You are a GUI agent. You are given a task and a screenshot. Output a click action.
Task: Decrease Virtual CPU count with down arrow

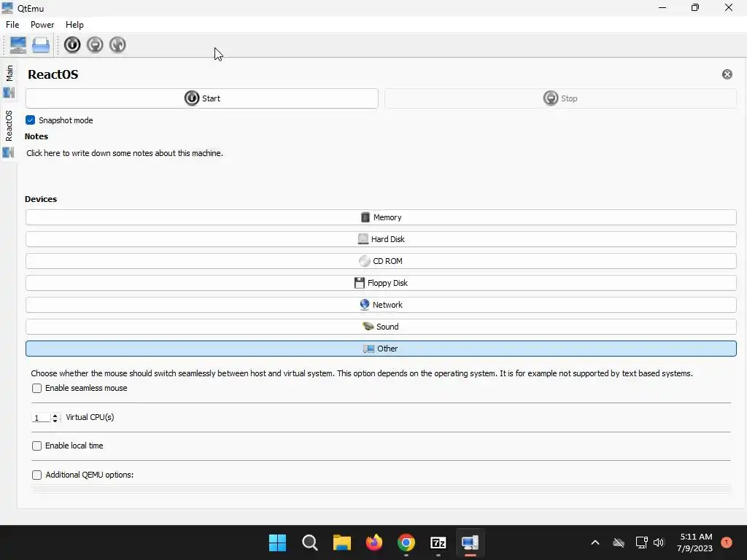[x=55, y=421]
